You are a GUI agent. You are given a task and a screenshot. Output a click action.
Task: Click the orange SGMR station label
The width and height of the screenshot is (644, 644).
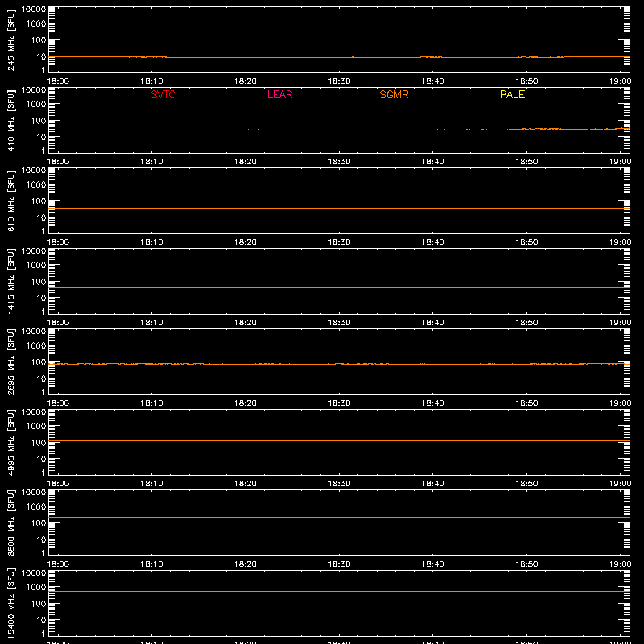pos(394,94)
